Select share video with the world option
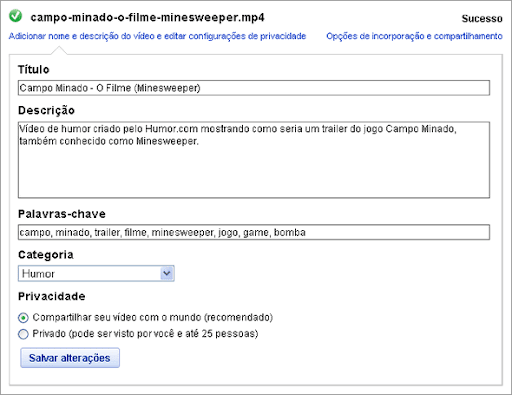The width and height of the screenshot is (512, 395). tap(23, 318)
